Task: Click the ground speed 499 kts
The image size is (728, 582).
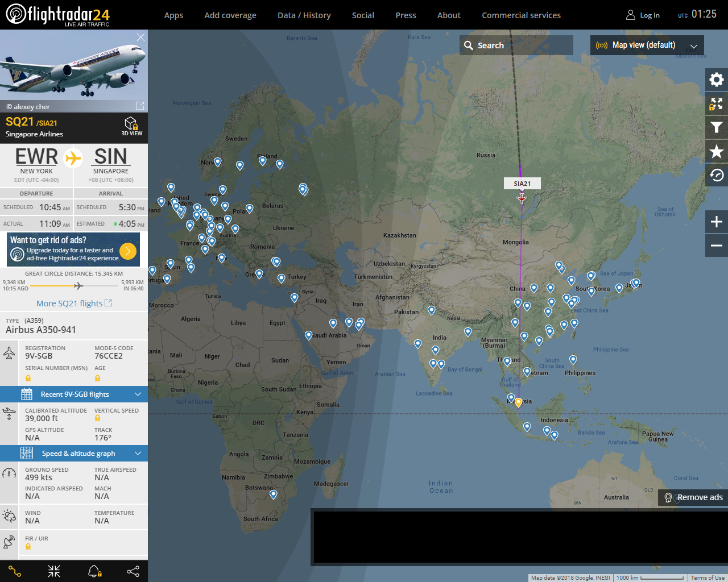Action: [x=39, y=477]
